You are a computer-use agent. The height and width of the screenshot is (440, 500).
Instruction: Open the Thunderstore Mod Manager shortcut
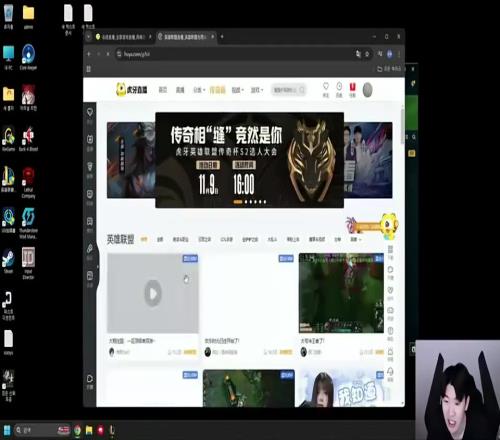point(28,223)
